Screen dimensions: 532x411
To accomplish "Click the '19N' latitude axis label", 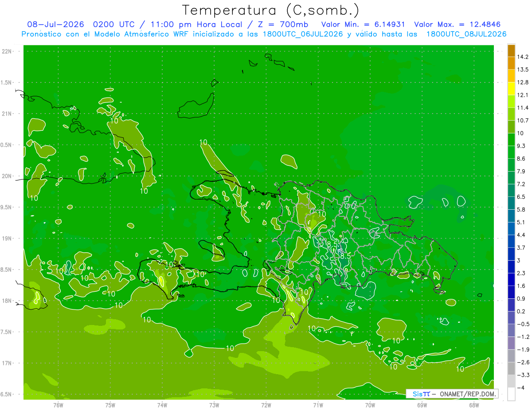I will click(x=7, y=239).
